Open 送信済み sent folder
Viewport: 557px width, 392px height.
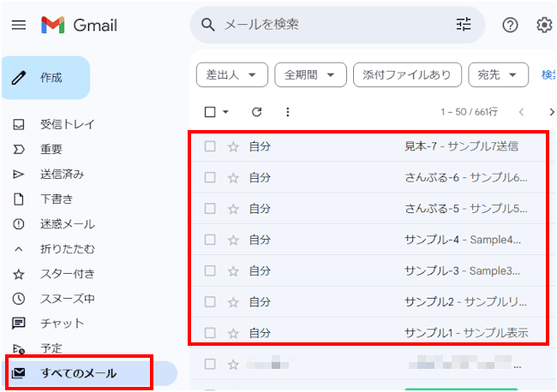point(63,175)
